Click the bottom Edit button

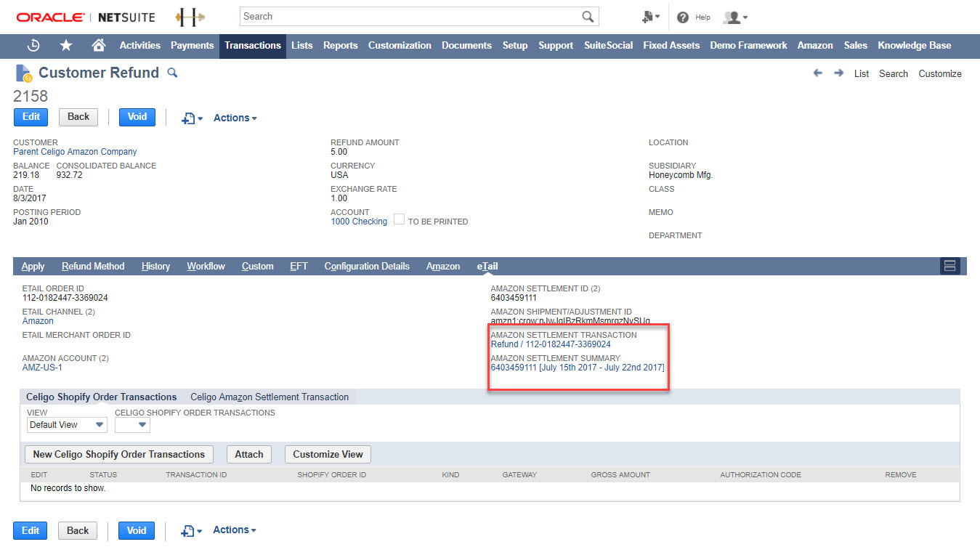point(31,531)
